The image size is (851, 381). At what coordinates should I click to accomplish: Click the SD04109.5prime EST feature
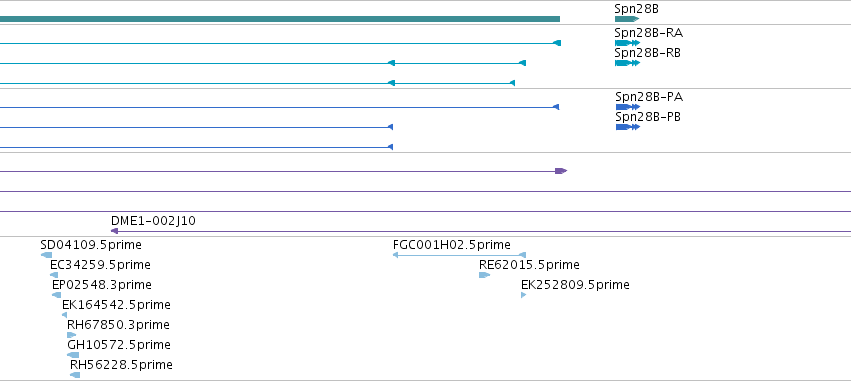tap(47, 255)
